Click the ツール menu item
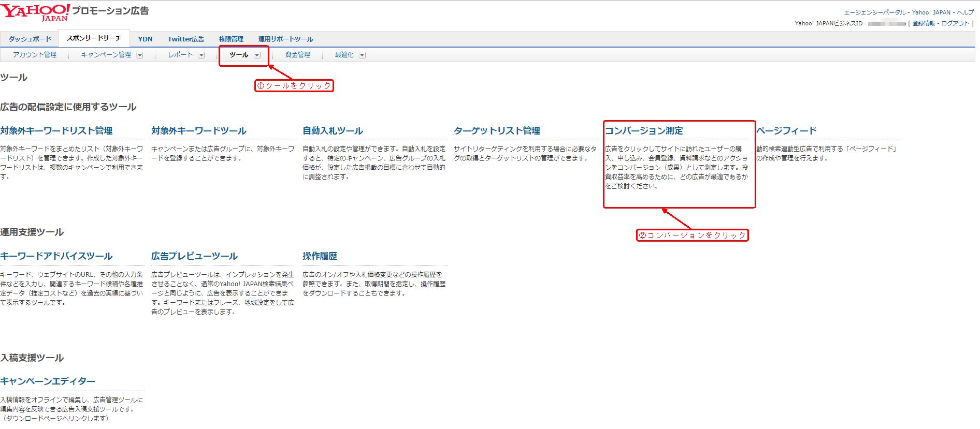This screenshot has width=980, height=429. (x=239, y=55)
